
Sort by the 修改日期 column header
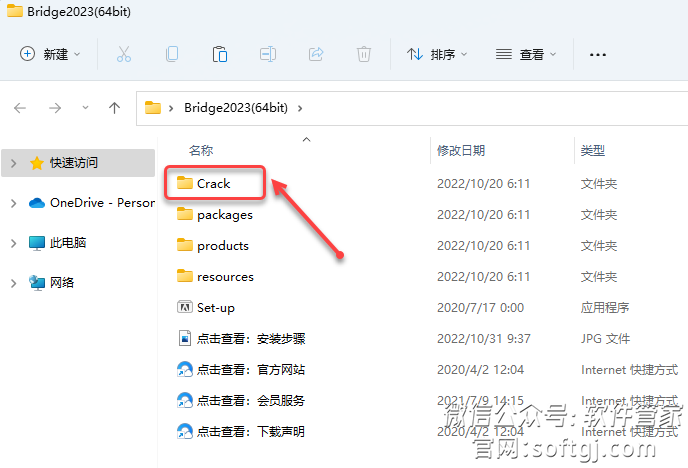[x=461, y=150]
